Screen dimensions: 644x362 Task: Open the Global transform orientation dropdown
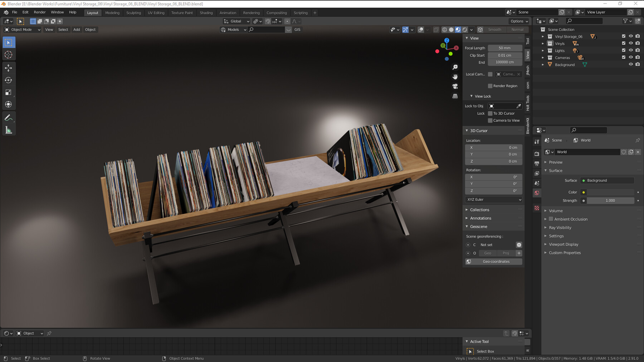click(x=236, y=21)
